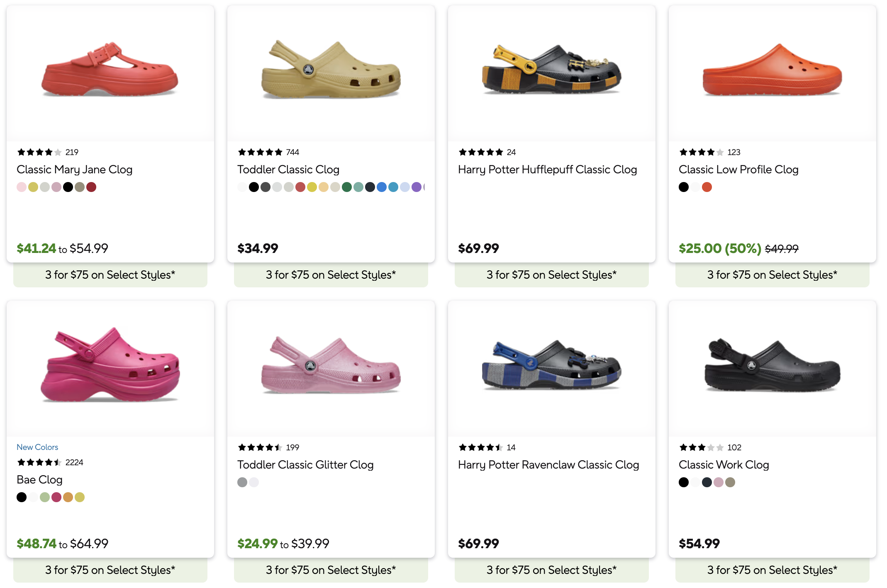887x588 pixels.
Task: View the Bae Clog product details
Action: [x=39, y=480]
